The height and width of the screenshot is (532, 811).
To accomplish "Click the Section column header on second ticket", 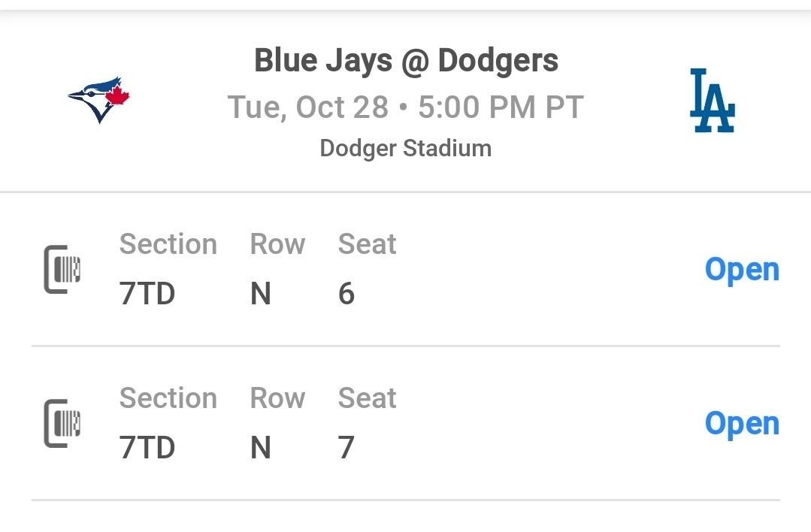I will click(168, 397).
